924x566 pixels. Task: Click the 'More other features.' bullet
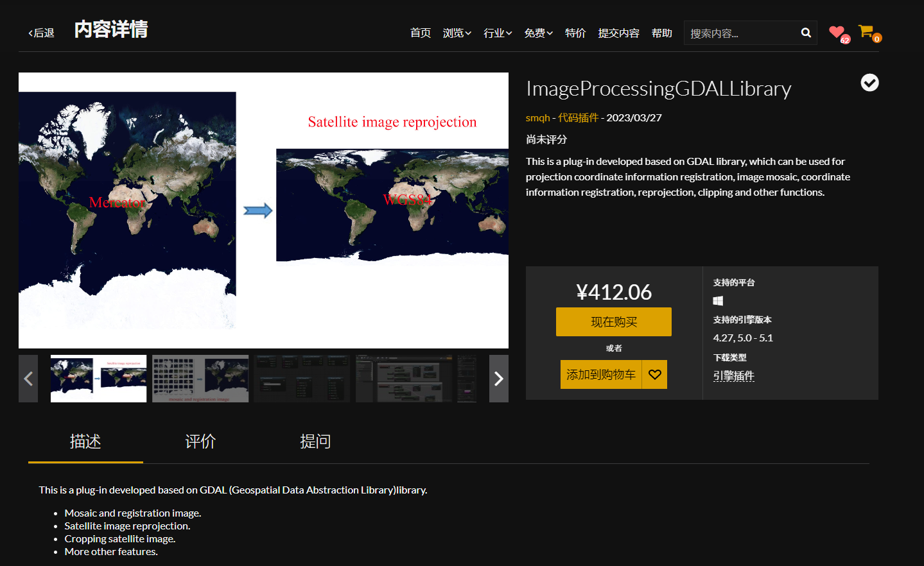click(111, 551)
